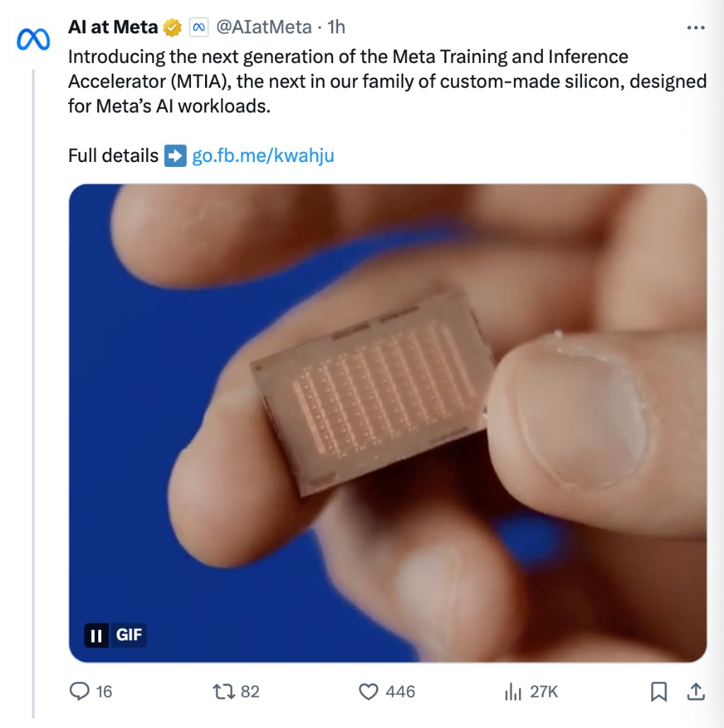The height and width of the screenshot is (728, 724).
Task: Open the chip GIF in full view
Action: (387, 396)
